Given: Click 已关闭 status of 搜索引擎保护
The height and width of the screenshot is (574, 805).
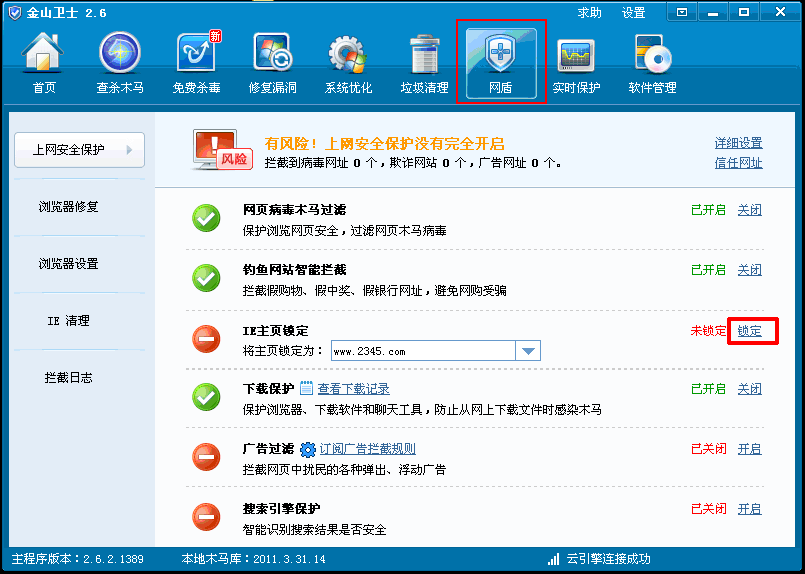Looking at the screenshot, I should pyautogui.click(x=708, y=509).
